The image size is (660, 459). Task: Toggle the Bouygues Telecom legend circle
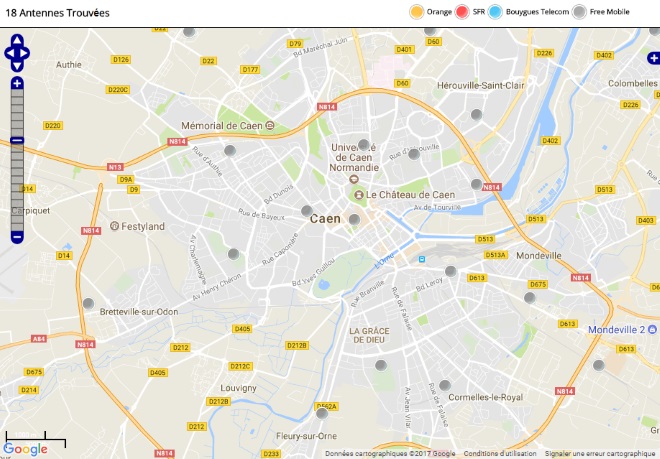pos(495,12)
